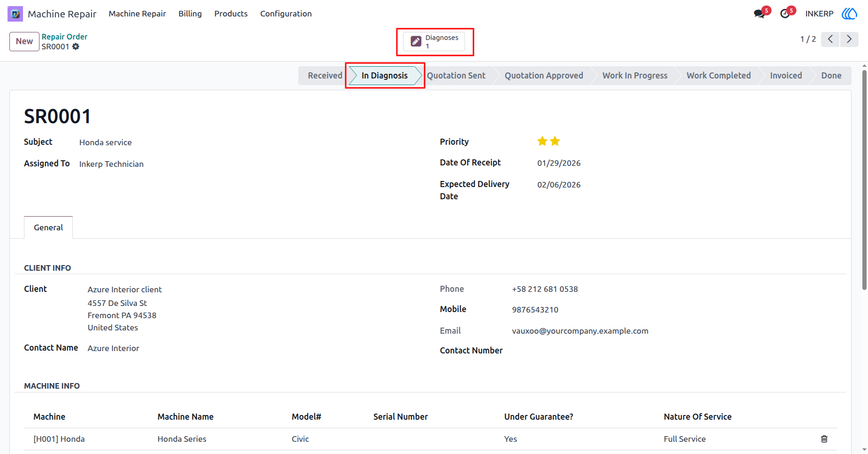Open the conversations chat icon
The image size is (868, 454).
pos(759,14)
